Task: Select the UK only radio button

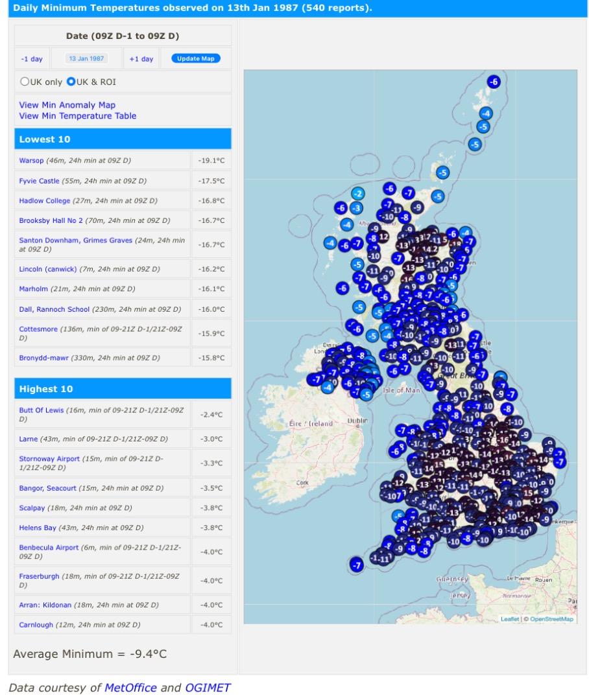Action: (25, 82)
